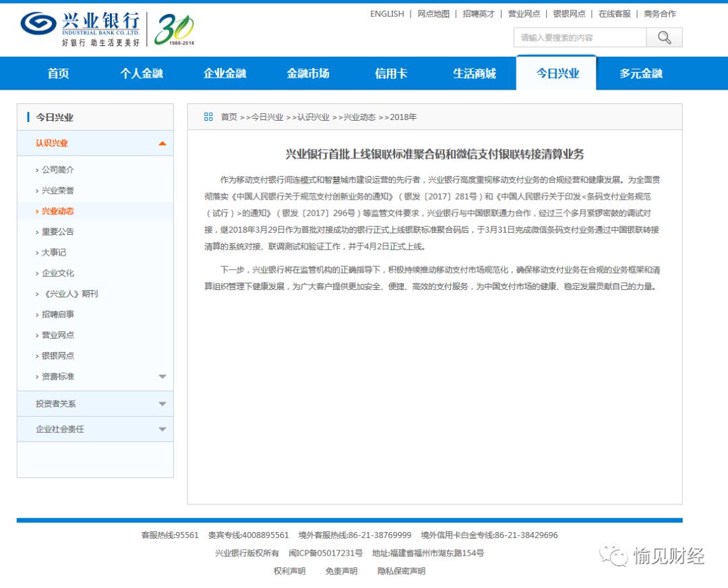Click the 兴业银行版权所有 footer text
This screenshot has width=728, height=588.
coord(247,553)
